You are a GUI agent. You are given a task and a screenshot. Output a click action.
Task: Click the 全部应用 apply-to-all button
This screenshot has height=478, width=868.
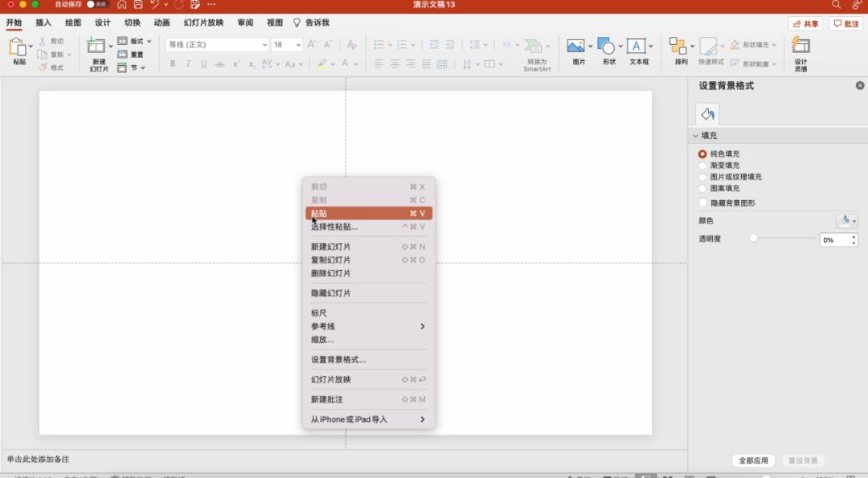pos(753,460)
